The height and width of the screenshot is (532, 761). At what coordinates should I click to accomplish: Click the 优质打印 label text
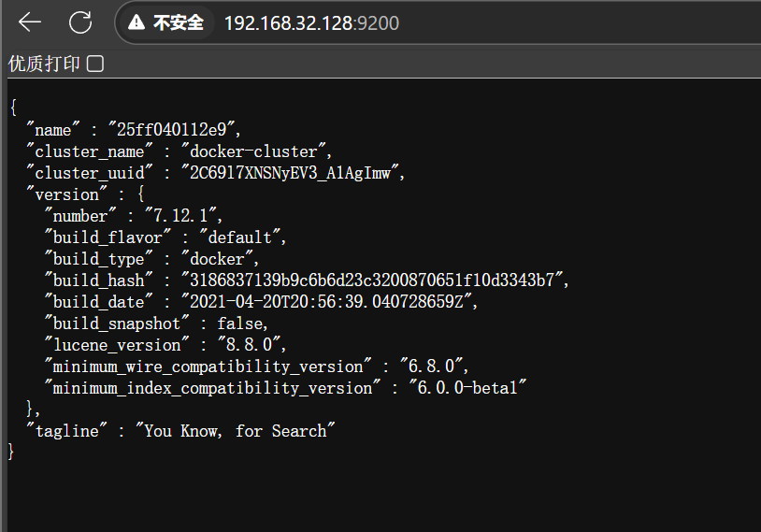click(x=44, y=64)
